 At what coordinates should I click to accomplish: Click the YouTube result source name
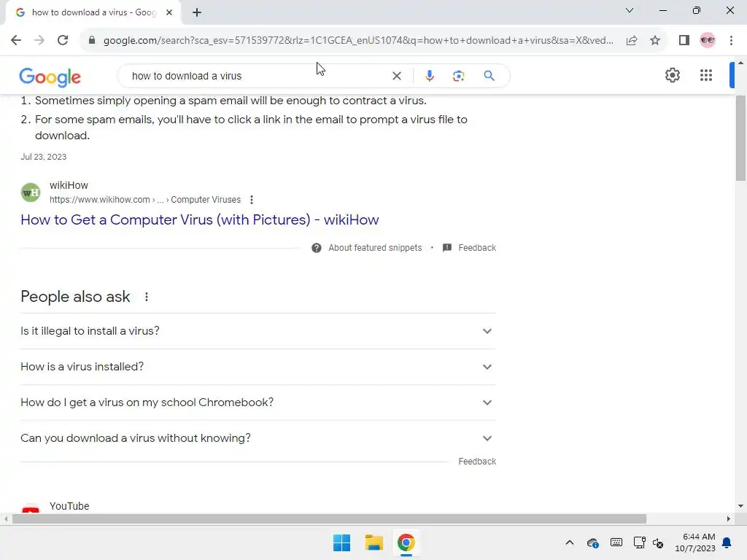pos(69,506)
